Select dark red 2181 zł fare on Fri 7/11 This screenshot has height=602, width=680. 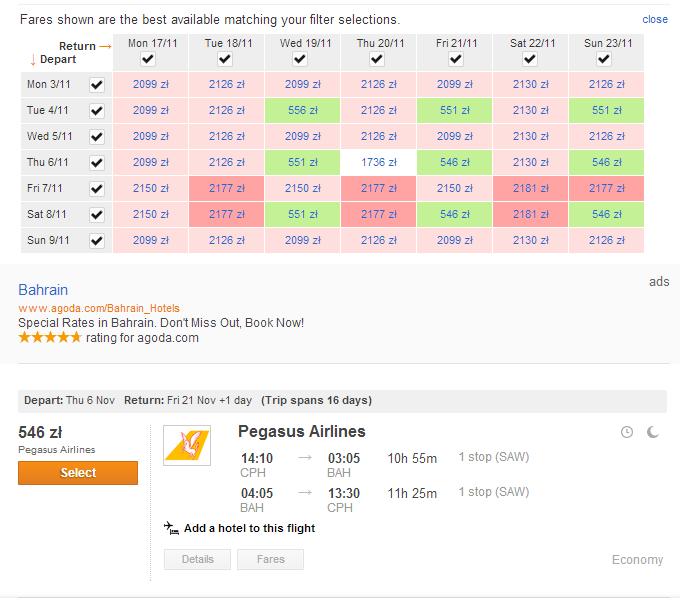coord(530,189)
